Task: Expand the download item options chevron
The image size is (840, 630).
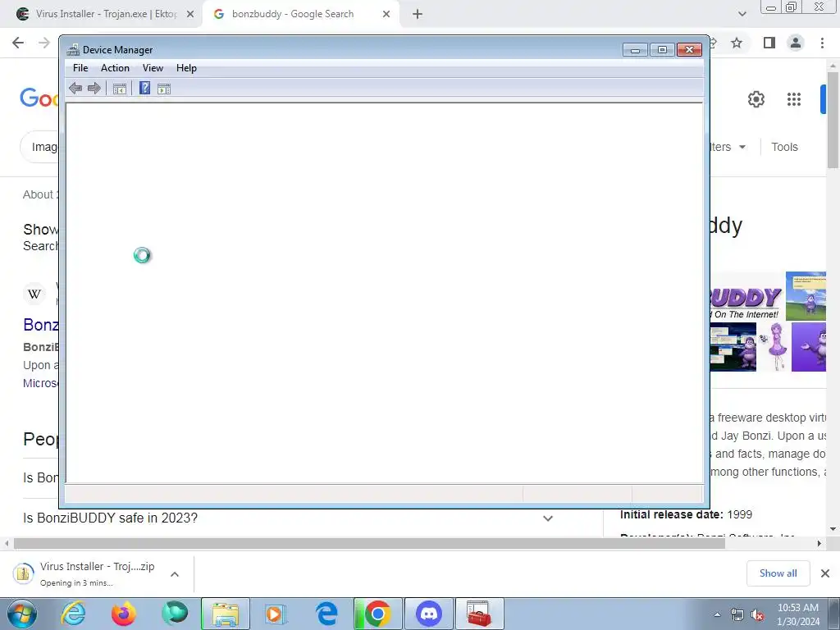Action: (x=174, y=573)
